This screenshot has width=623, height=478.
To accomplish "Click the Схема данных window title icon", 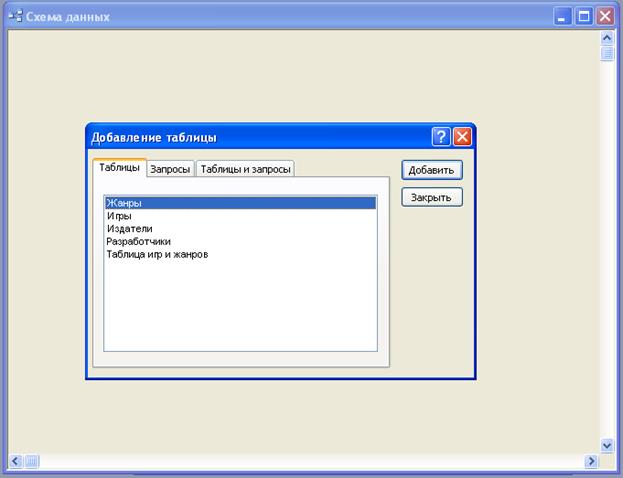I will tap(15, 16).
